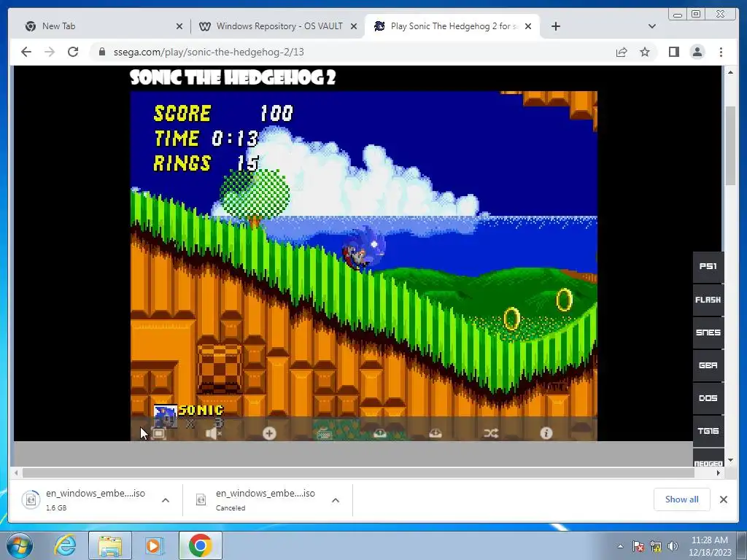Click the plus icon in emulator bar

click(269, 433)
